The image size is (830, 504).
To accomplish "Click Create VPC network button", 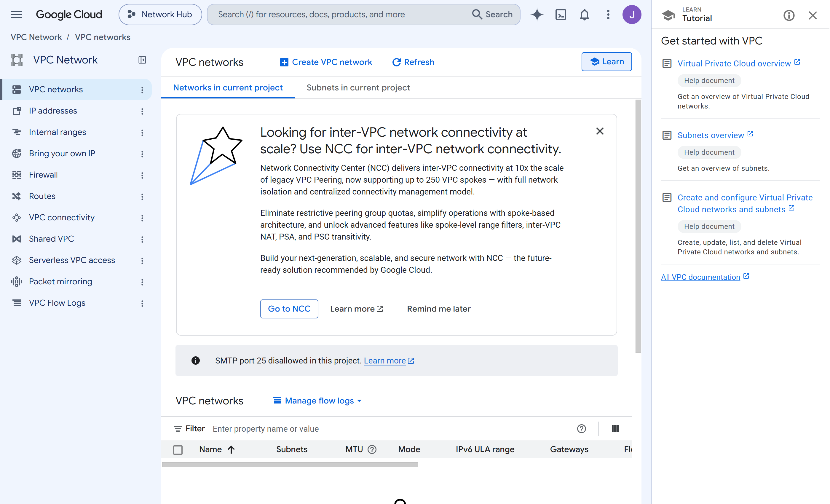I will pyautogui.click(x=326, y=62).
